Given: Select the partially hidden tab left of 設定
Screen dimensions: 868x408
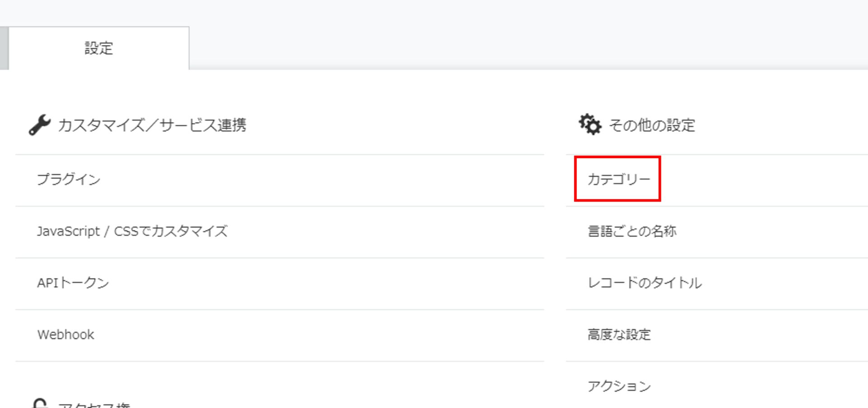Looking at the screenshot, I should [x=4, y=48].
